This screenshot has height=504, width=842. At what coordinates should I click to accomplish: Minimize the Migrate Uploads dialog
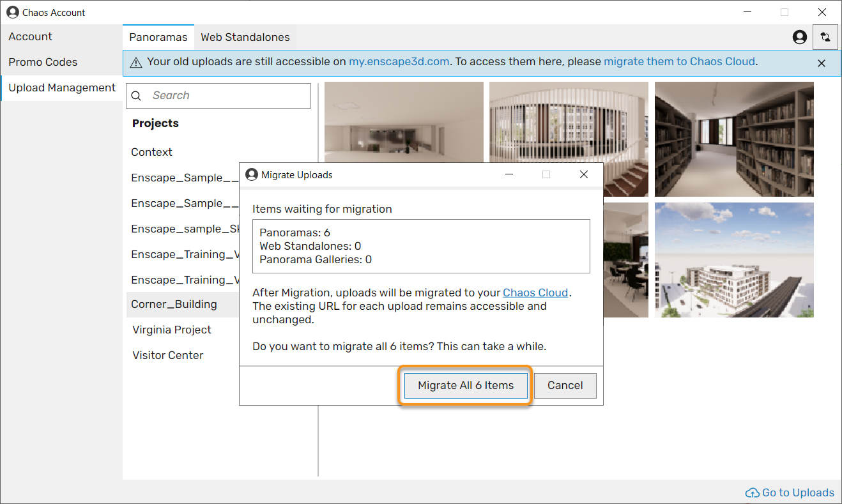tap(509, 174)
